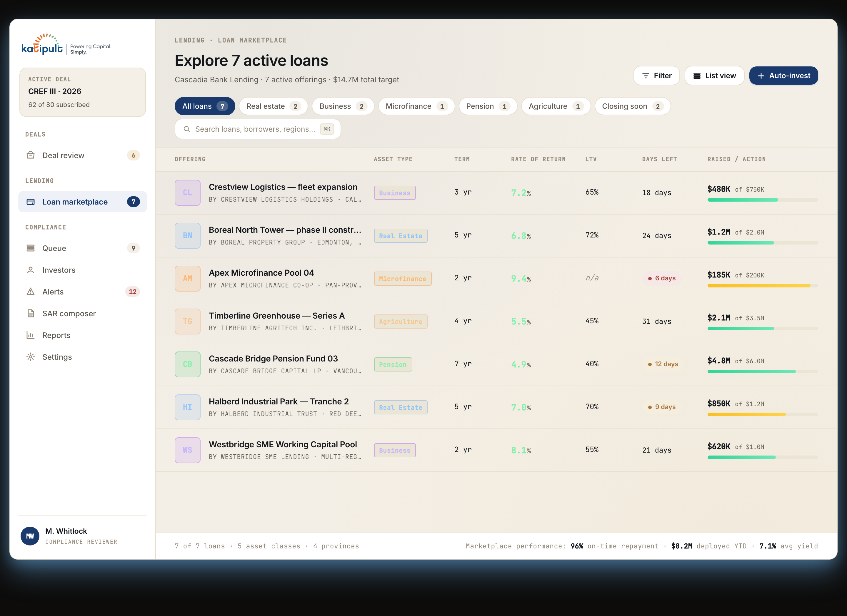This screenshot has height=616, width=847.
Task: Open Boreal North Tower loan title
Action: click(x=285, y=230)
